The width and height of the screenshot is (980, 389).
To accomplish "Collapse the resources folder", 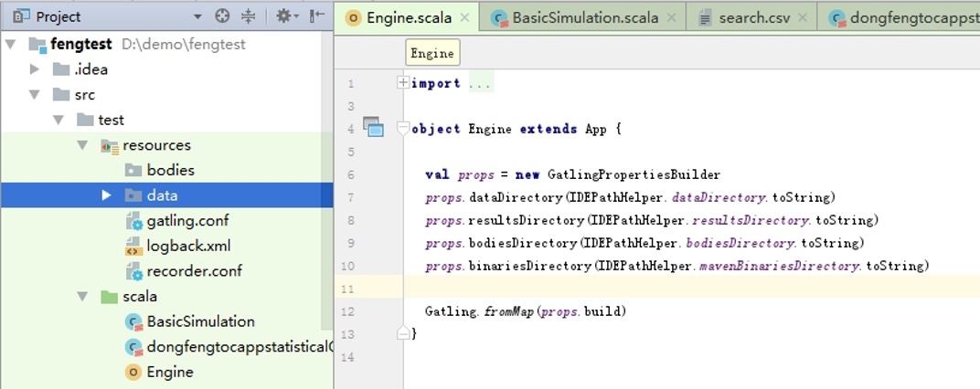I will [82, 145].
